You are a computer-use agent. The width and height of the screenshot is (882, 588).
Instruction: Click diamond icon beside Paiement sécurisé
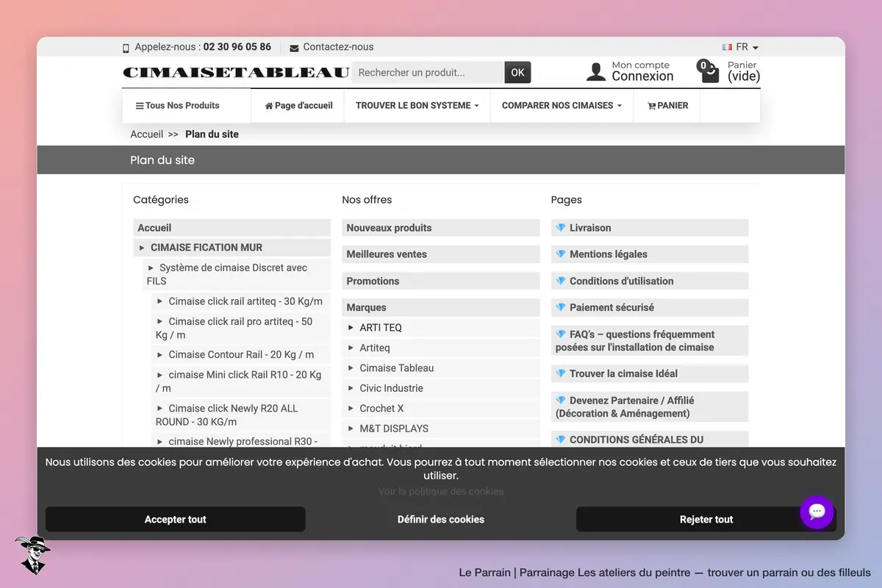click(561, 307)
